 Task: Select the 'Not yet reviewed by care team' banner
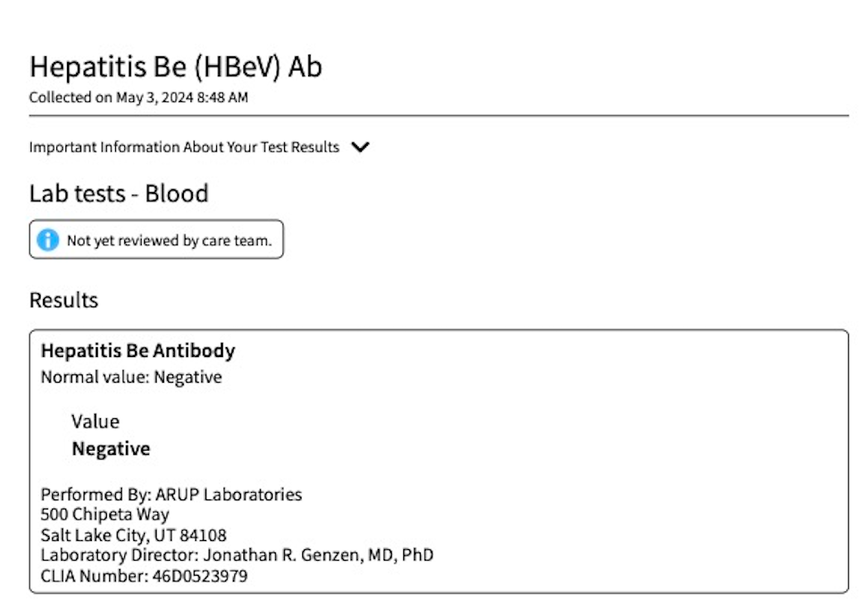(x=156, y=239)
